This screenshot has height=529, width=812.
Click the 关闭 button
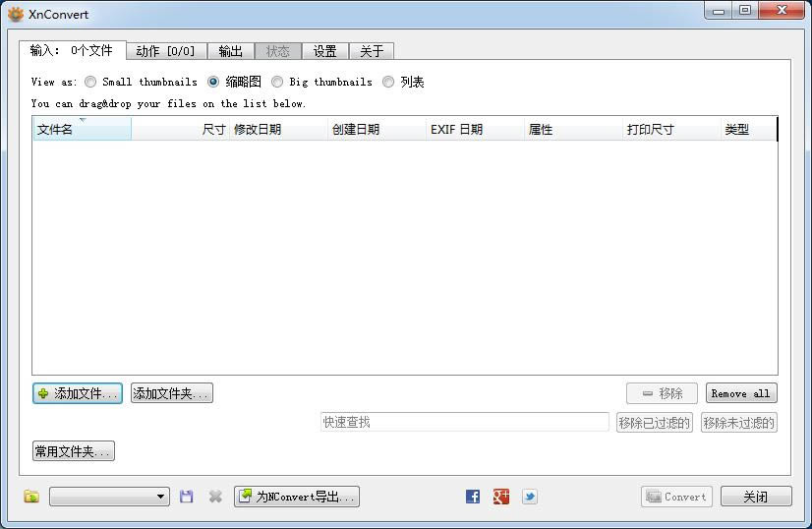pos(756,497)
